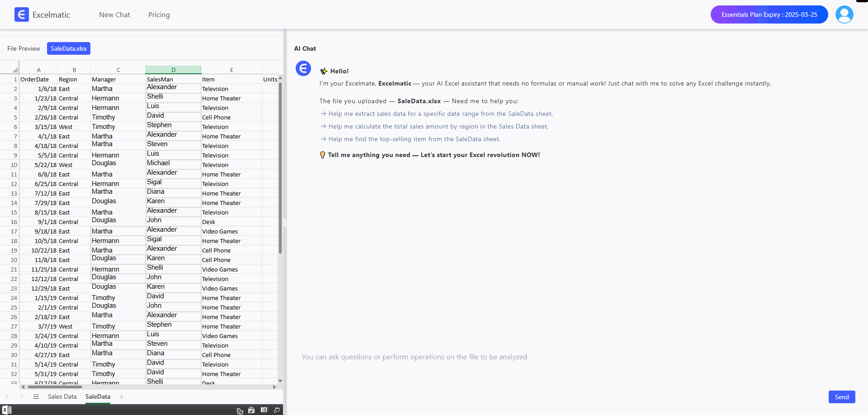Open the Pricing page
Viewport: 868px width, 415px height.
159,15
